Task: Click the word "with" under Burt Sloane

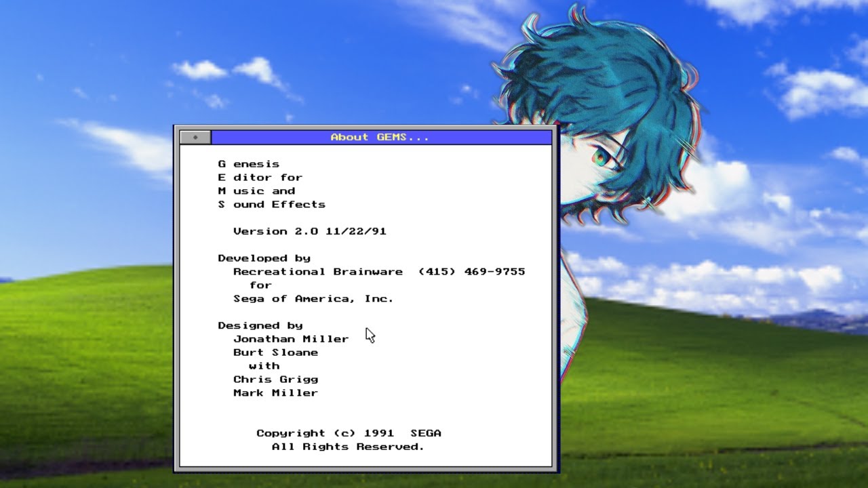Action: (264, 366)
